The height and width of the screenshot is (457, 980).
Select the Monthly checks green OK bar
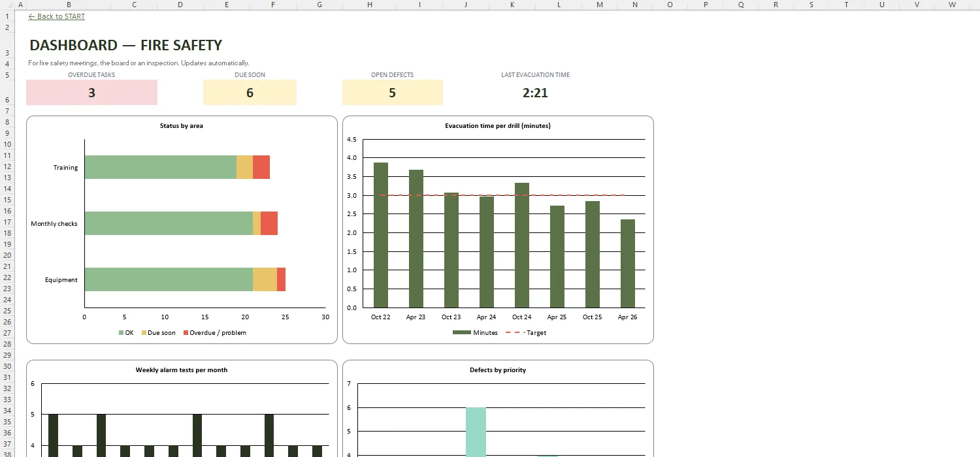point(169,223)
